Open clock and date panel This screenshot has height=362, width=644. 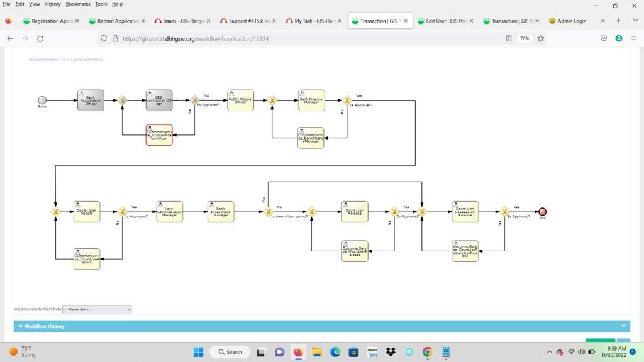coord(614,352)
